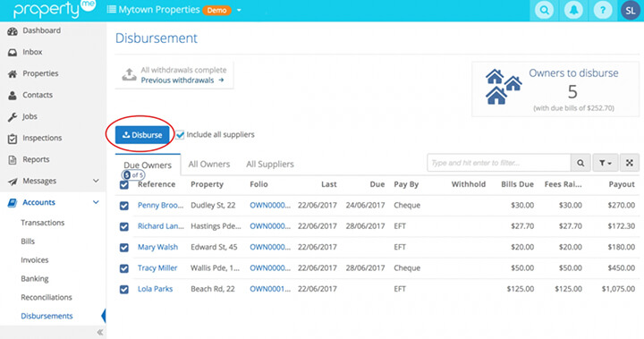Screen dimensions: 644x339
Task: Click the Inspections clipboard icon
Action: 13,139
